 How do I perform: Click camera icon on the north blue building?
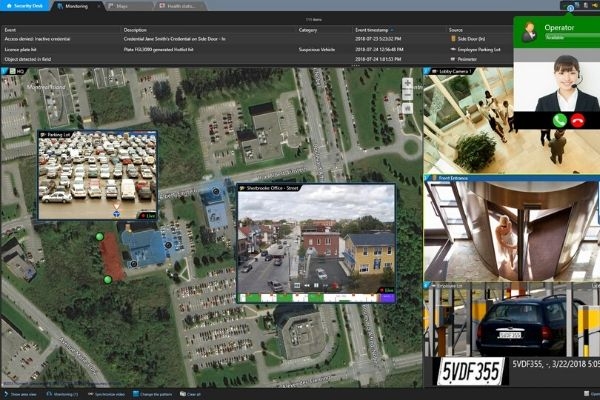coord(216,191)
